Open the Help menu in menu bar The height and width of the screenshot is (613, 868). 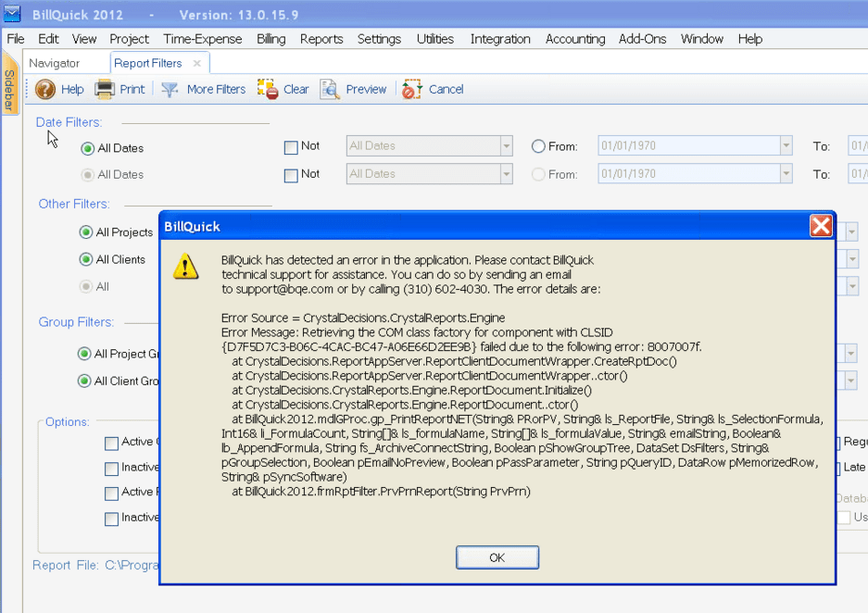tap(750, 39)
